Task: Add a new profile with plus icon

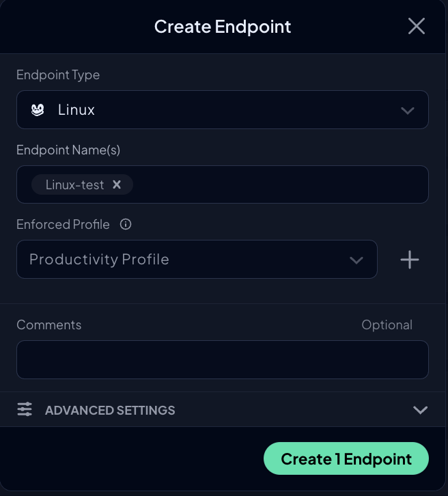Action: pyautogui.click(x=410, y=260)
